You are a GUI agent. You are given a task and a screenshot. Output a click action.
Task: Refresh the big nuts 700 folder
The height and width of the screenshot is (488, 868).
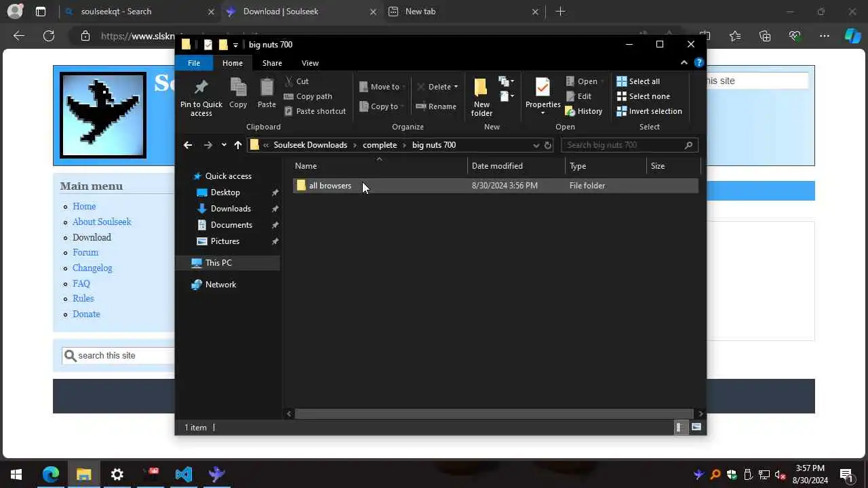click(x=548, y=145)
